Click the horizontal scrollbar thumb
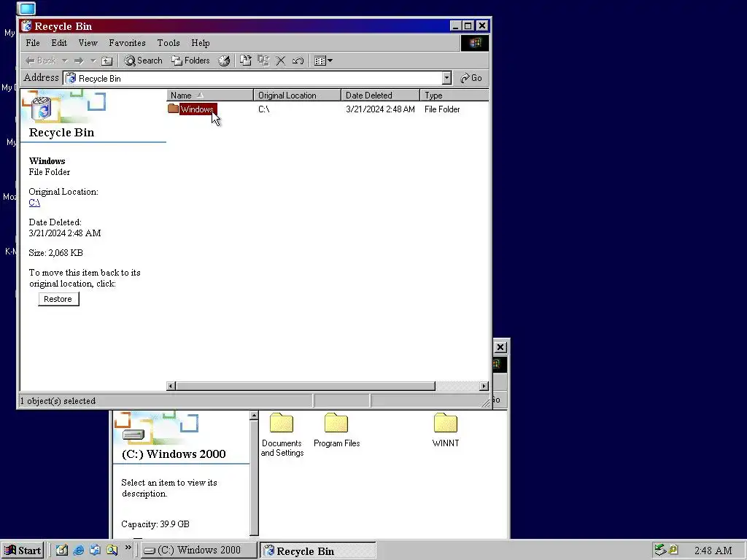Image resolution: width=747 pixels, height=560 pixels. point(306,386)
